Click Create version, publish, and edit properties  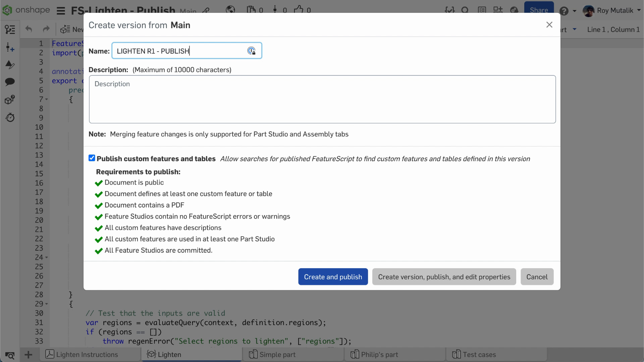[444, 277]
